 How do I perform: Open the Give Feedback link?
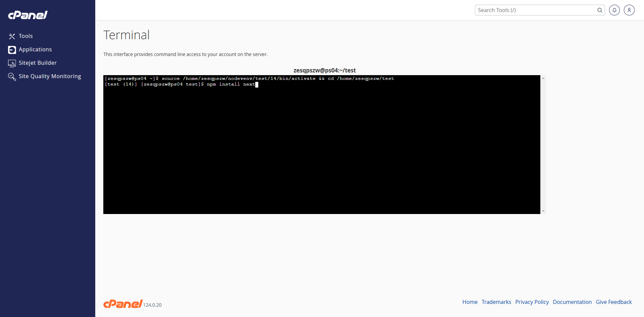pos(614,302)
